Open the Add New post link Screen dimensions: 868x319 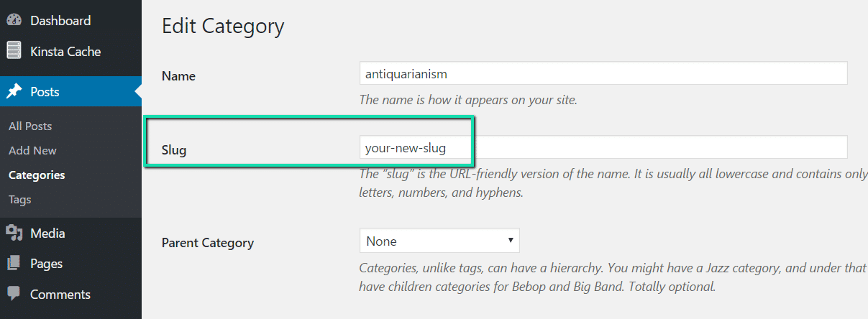click(x=32, y=150)
